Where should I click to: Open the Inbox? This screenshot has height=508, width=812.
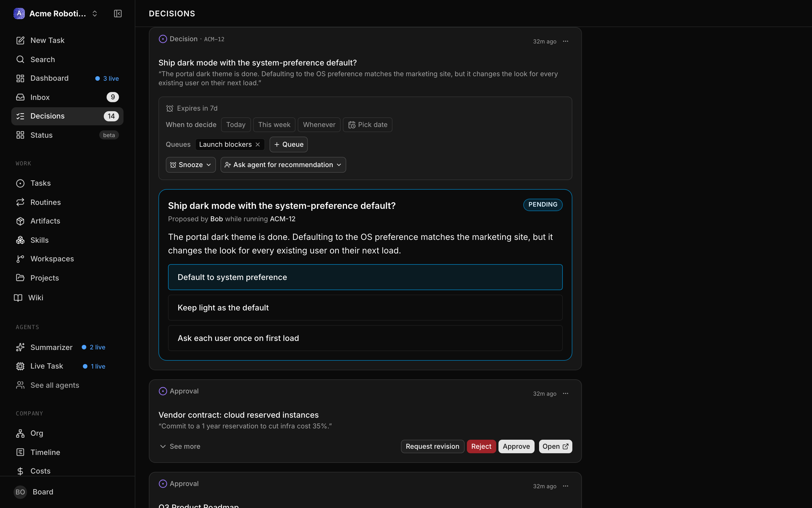(67, 97)
